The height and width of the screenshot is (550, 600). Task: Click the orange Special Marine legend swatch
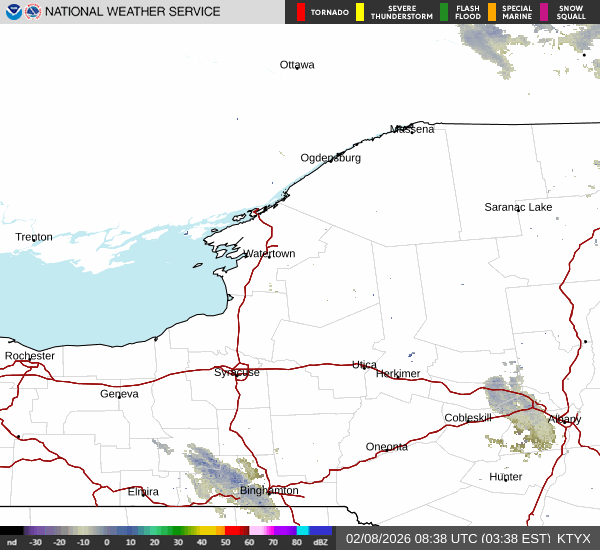tap(492, 12)
